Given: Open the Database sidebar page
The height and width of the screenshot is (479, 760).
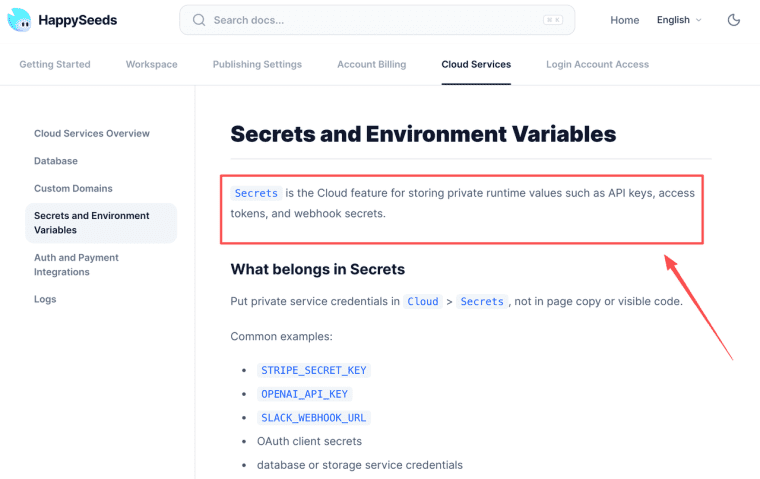Looking at the screenshot, I should click(56, 161).
